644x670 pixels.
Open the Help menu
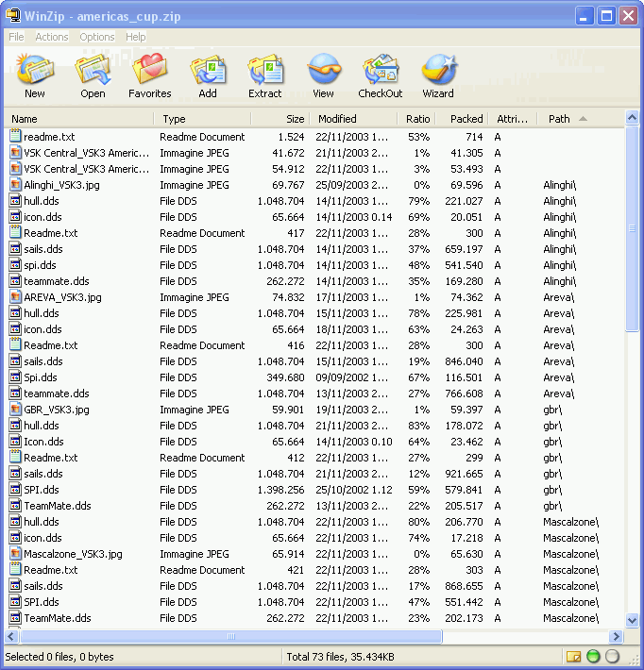coord(136,37)
